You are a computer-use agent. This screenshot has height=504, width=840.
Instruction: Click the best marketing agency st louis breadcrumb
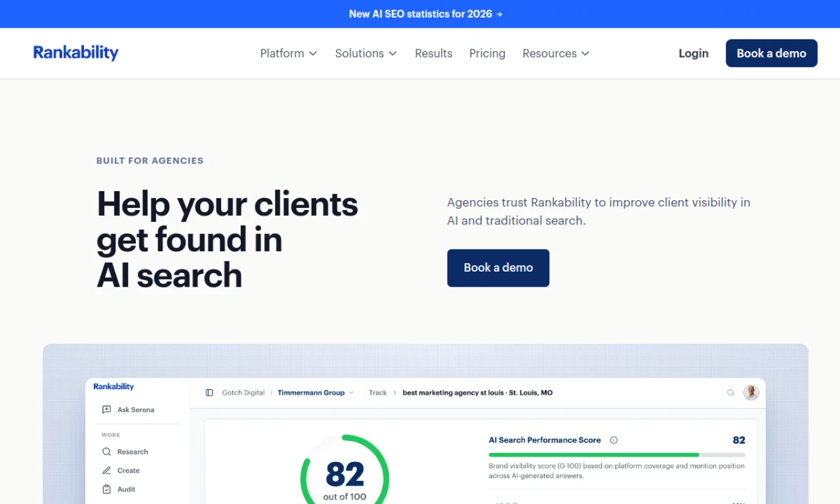click(x=478, y=392)
